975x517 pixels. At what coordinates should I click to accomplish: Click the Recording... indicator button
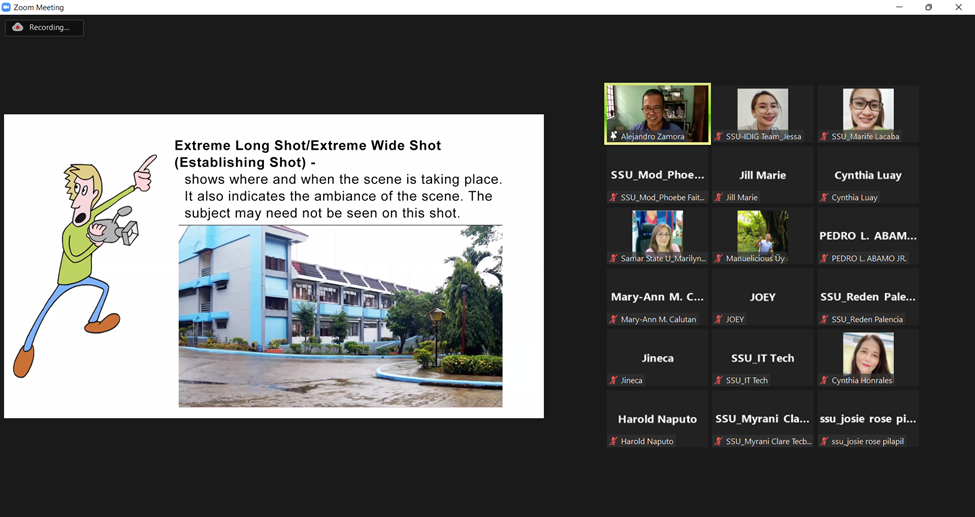44,27
